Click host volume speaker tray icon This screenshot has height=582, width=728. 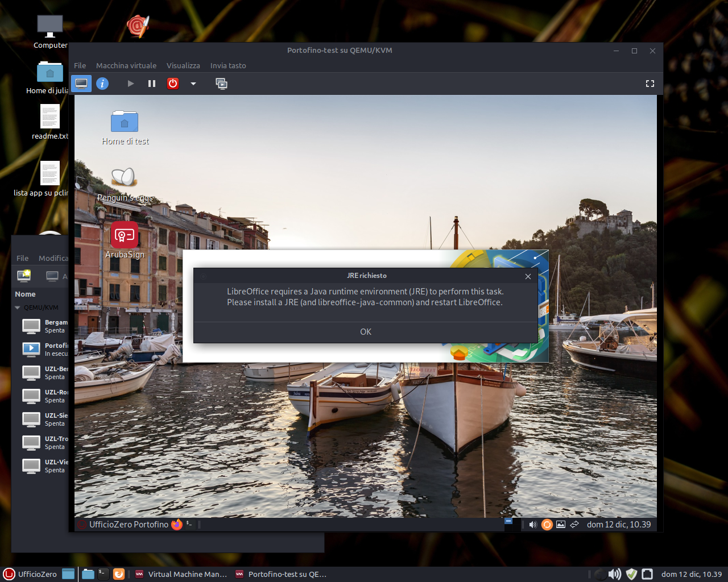[x=614, y=574]
